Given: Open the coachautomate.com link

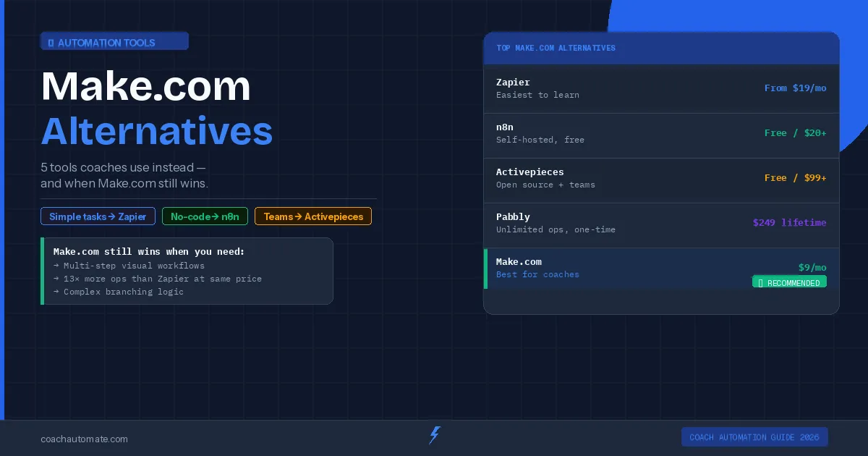Looking at the screenshot, I should tap(84, 439).
